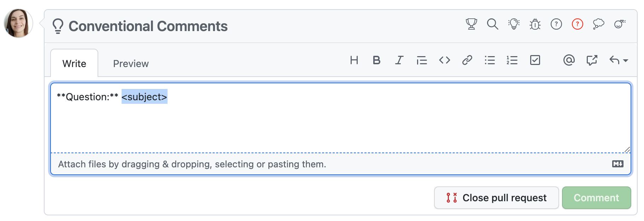Click the red question mark icon
This screenshot has height=221, width=644.
[x=578, y=24]
